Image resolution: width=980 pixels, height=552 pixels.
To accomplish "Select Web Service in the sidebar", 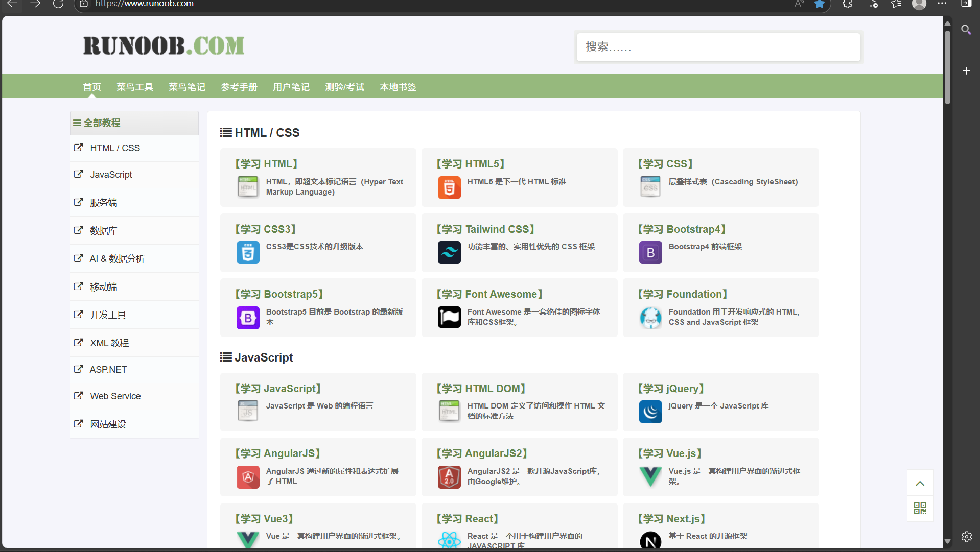I will (134, 396).
